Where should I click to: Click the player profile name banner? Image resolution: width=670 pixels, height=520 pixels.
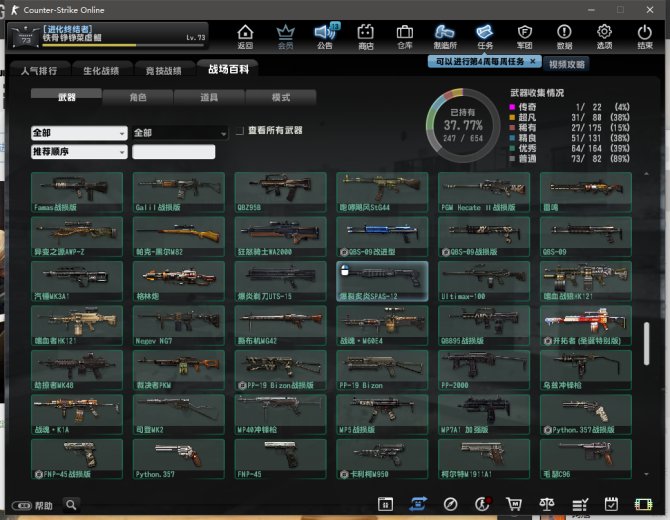[108, 35]
